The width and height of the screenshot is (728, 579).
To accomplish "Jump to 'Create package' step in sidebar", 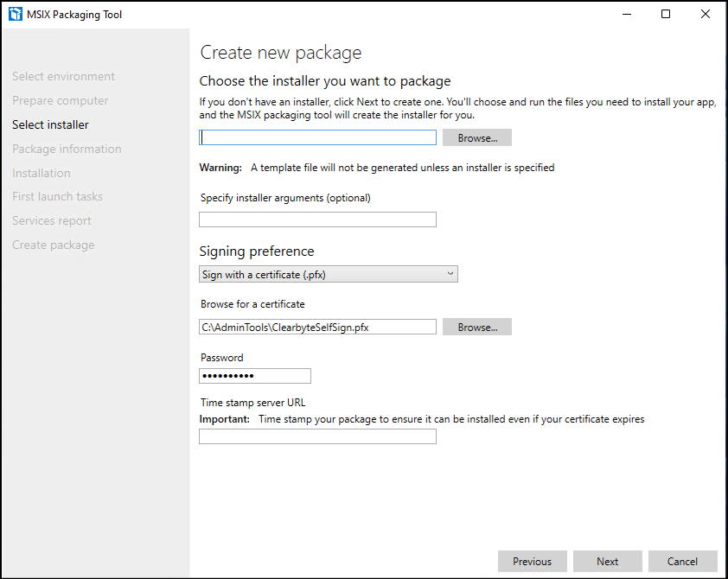I will 53,245.
